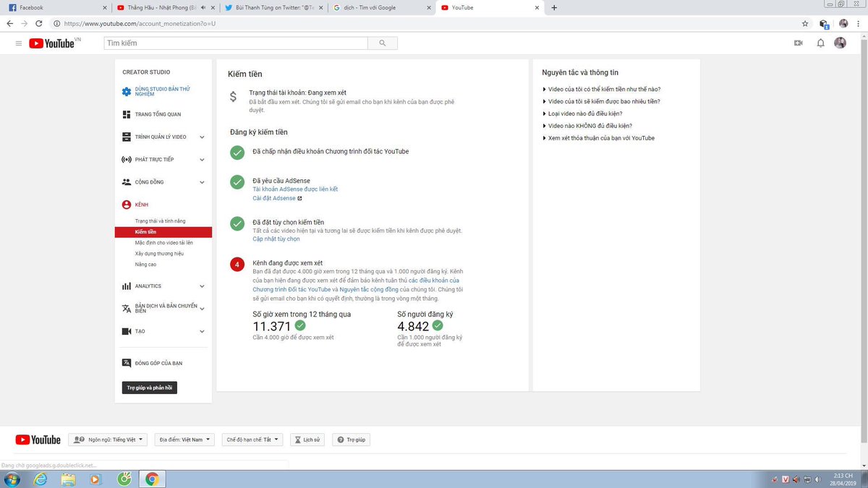Open Internet Explorer from taskbar
The image size is (868, 488).
(x=41, y=479)
